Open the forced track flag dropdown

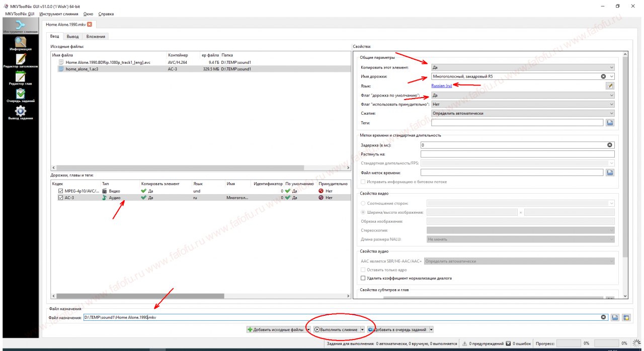click(x=523, y=104)
